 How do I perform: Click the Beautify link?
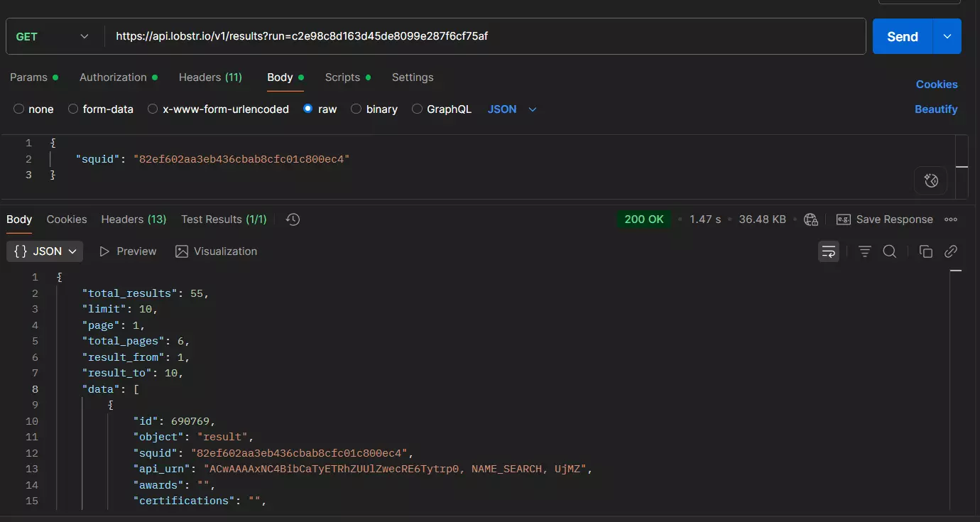[x=935, y=109]
